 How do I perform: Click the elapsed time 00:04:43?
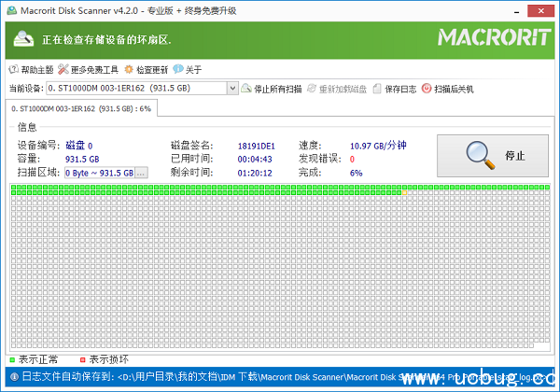pos(255,160)
